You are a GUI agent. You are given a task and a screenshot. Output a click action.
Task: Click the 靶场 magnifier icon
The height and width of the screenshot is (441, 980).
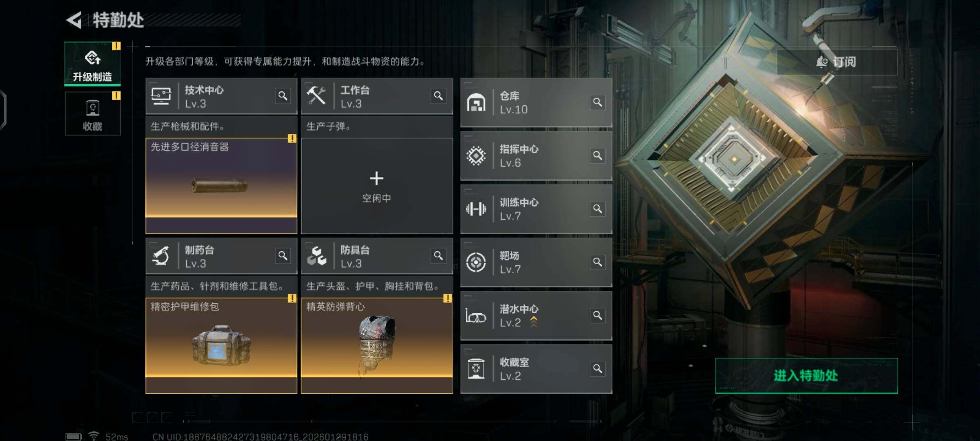pos(597,262)
